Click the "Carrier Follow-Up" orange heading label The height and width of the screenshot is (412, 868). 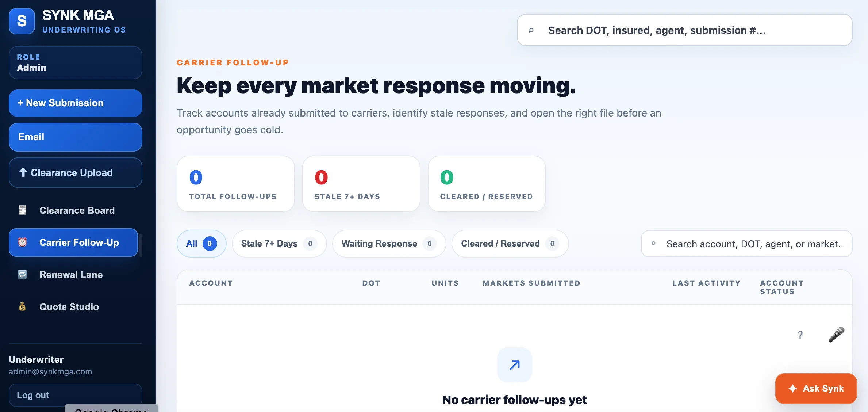233,62
